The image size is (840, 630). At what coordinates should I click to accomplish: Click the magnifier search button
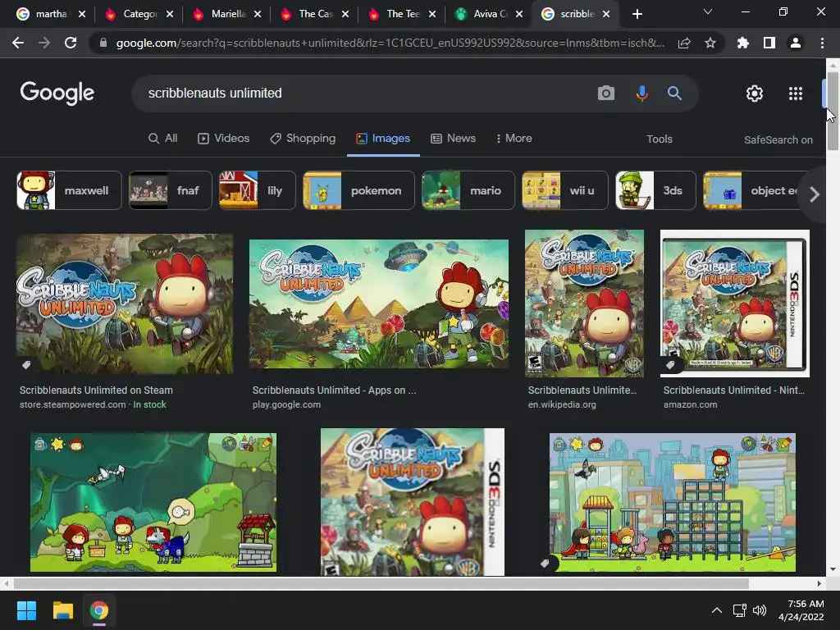tap(674, 94)
